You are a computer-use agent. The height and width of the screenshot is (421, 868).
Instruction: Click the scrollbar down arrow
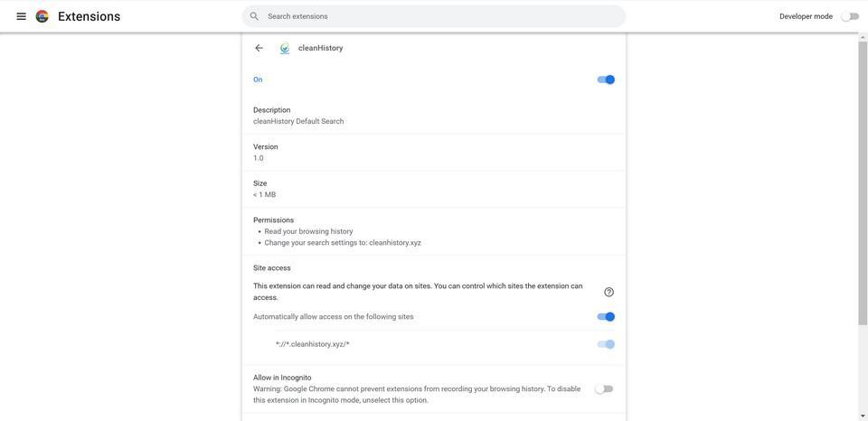pyautogui.click(x=863, y=416)
